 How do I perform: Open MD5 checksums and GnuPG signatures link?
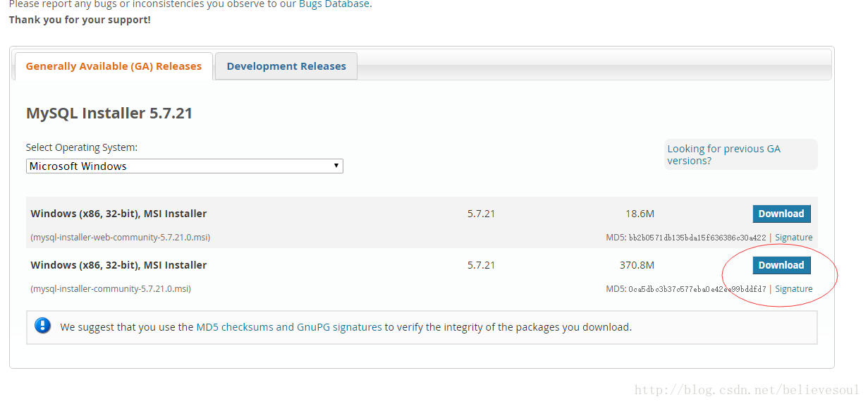289,327
